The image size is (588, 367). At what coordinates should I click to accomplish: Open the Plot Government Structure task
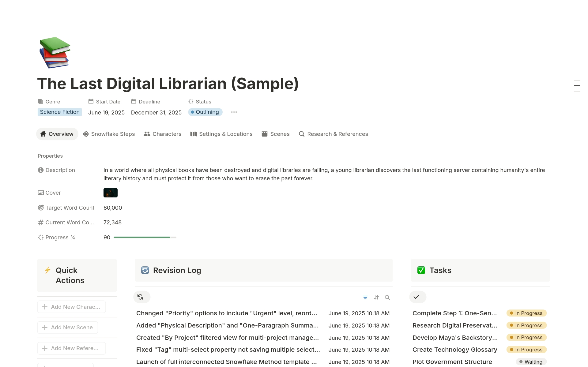452,362
